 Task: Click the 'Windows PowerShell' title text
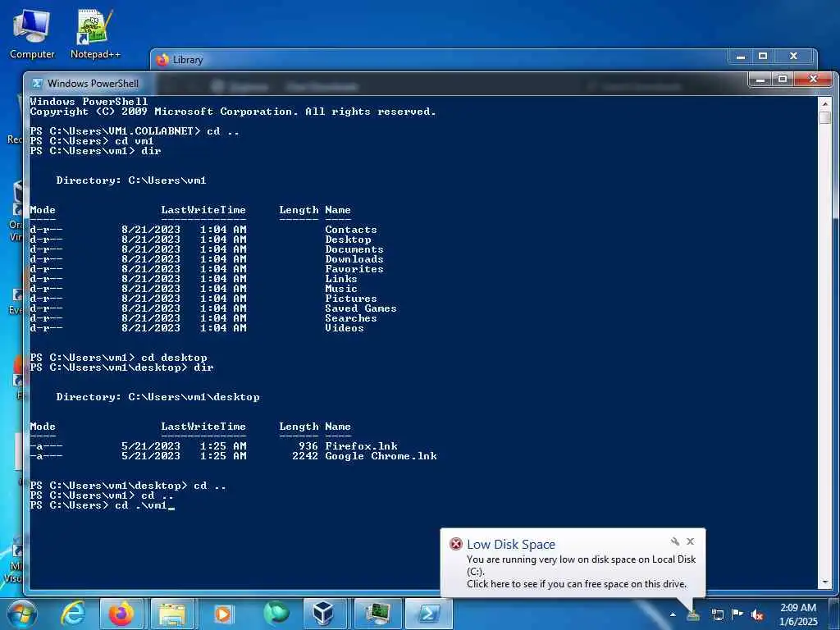(x=93, y=84)
